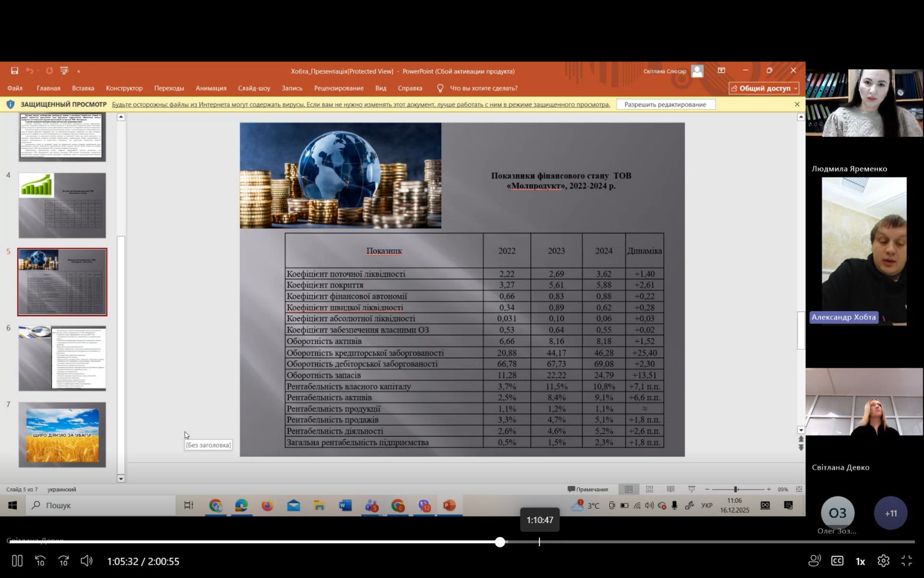Switch to slide sorter view icon
This screenshot has height=578, width=924.
(x=650, y=490)
